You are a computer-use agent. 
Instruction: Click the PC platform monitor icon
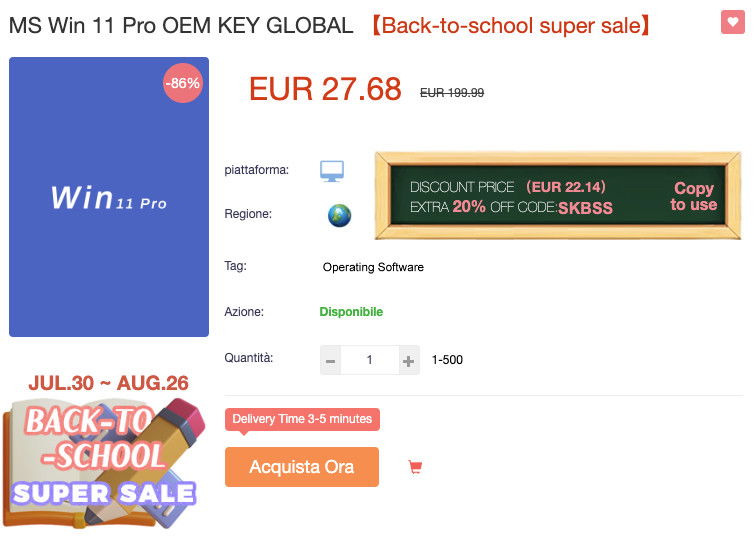click(x=332, y=171)
